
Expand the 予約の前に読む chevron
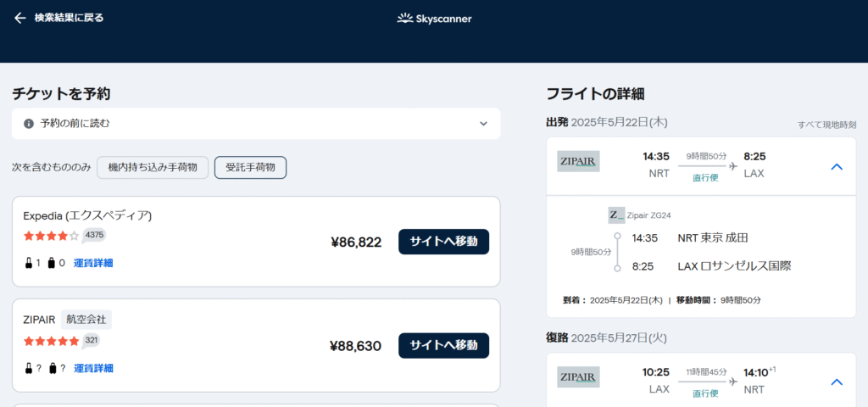pyautogui.click(x=483, y=124)
